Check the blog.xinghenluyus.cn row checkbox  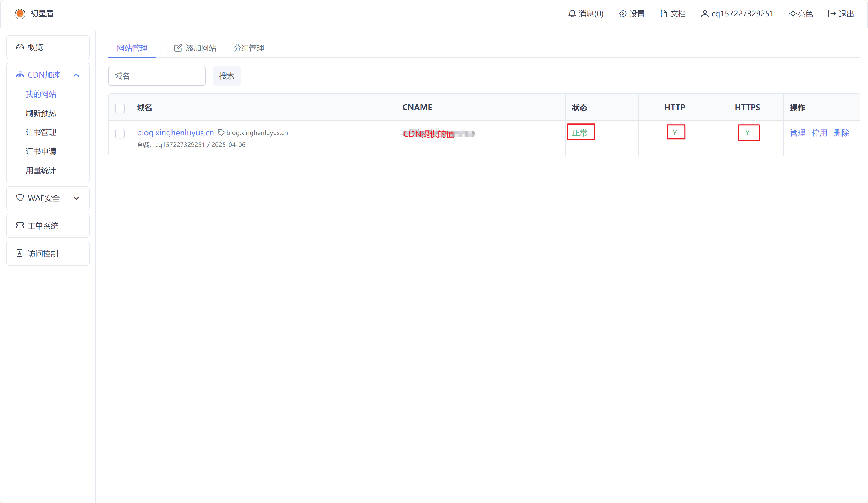119,134
